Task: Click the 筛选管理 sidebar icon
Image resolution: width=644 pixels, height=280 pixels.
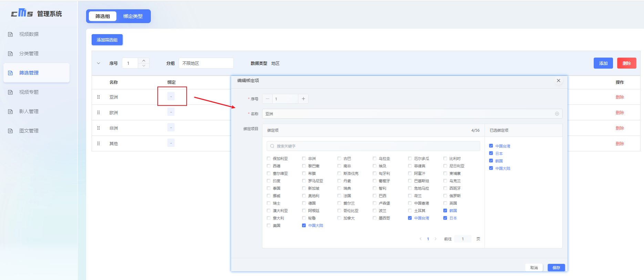Action: click(x=10, y=73)
